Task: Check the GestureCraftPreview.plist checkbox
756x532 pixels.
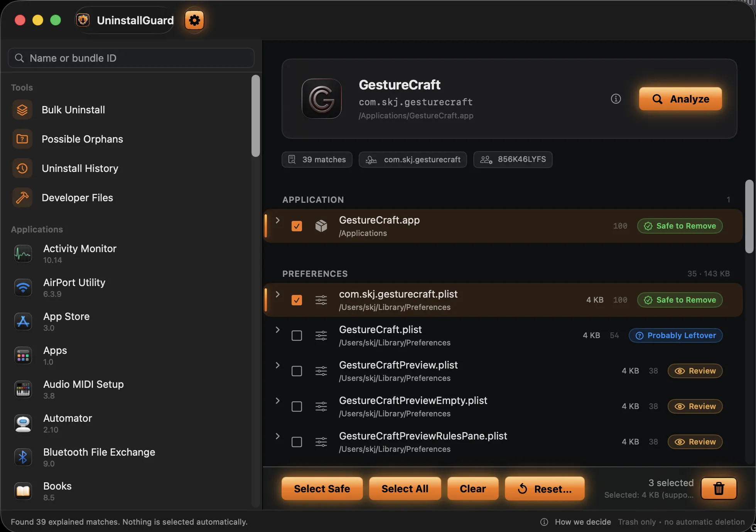Action: pyautogui.click(x=297, y=371)
